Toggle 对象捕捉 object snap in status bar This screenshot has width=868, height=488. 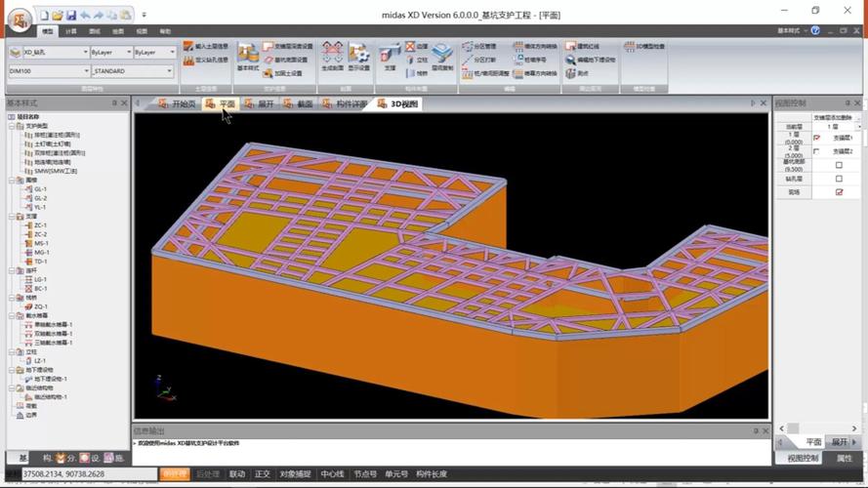295,474
